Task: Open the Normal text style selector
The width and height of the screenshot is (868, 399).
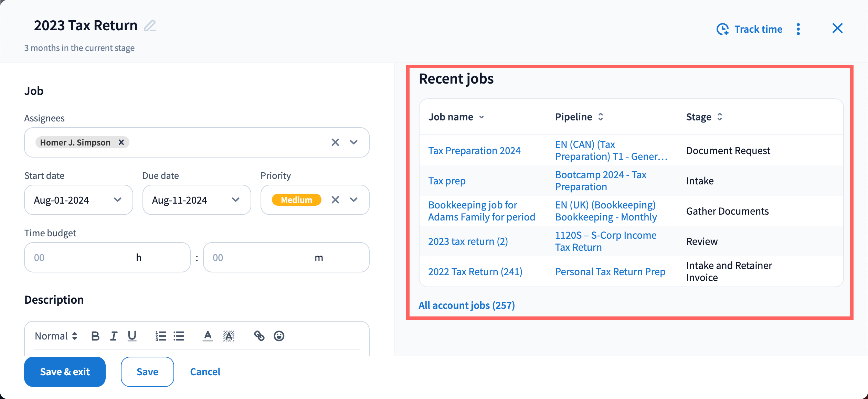Action: click(56, 336)
